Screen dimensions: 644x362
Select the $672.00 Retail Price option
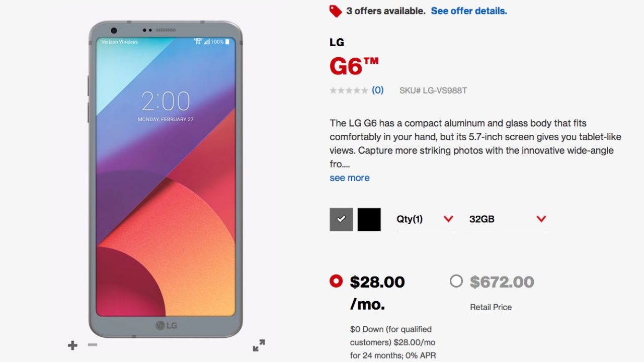tap(456, 281)
